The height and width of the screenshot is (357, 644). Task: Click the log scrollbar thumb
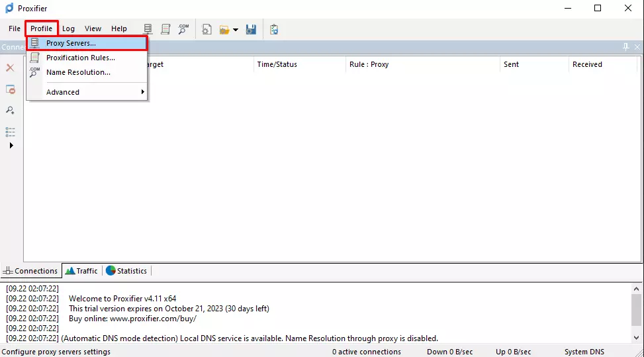click(x=636, y=309)
